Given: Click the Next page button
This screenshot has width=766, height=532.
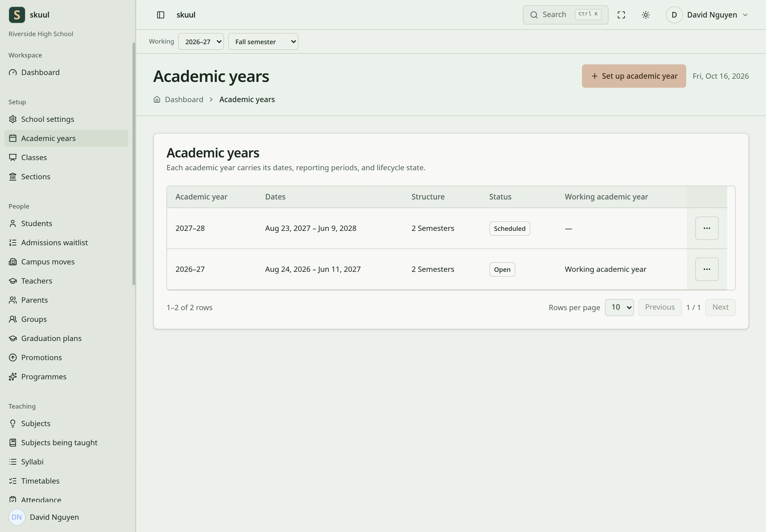Looking at the screenshot, I should (720, 307).
